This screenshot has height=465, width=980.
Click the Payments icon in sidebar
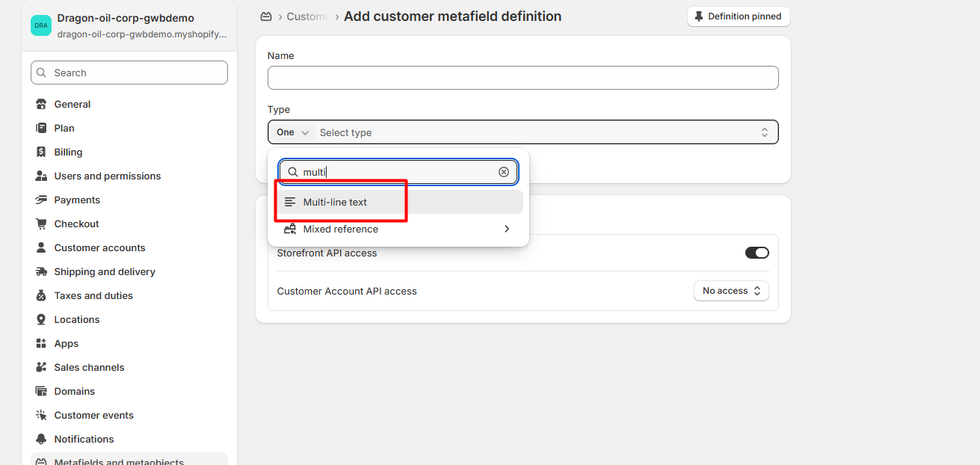(x=41, y=200)
